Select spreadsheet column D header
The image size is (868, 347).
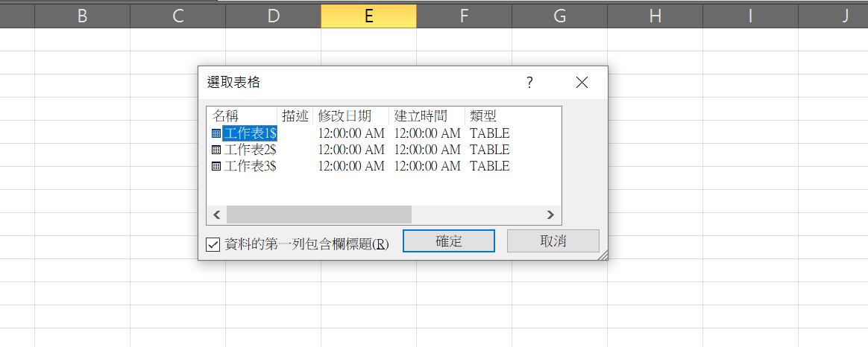[274, 16]
